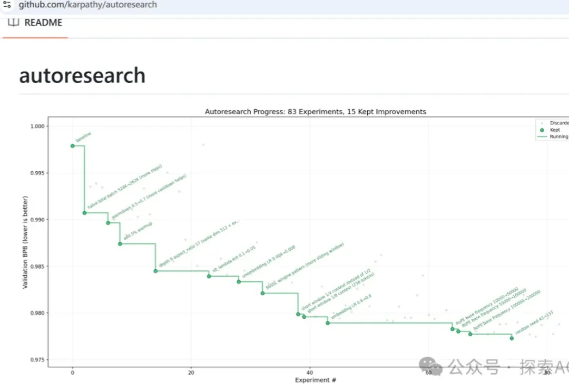The image size is (569, 392).
Task: Click the site info icon in address bar
Action: [x=7, y=5]
